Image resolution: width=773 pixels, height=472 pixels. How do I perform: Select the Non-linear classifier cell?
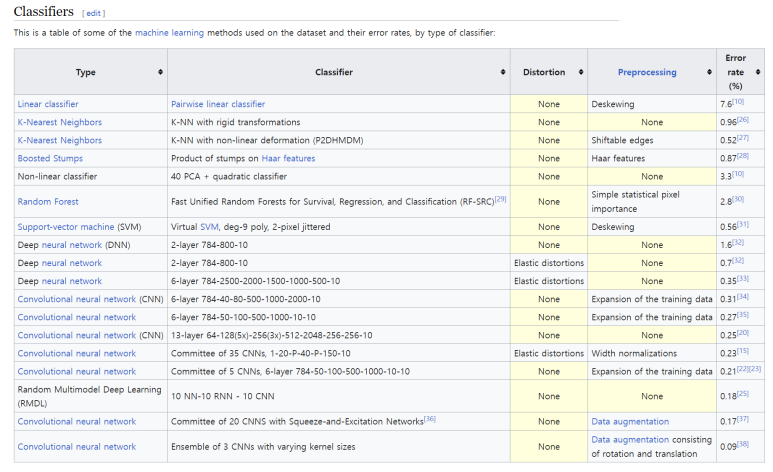coord(91,177)
